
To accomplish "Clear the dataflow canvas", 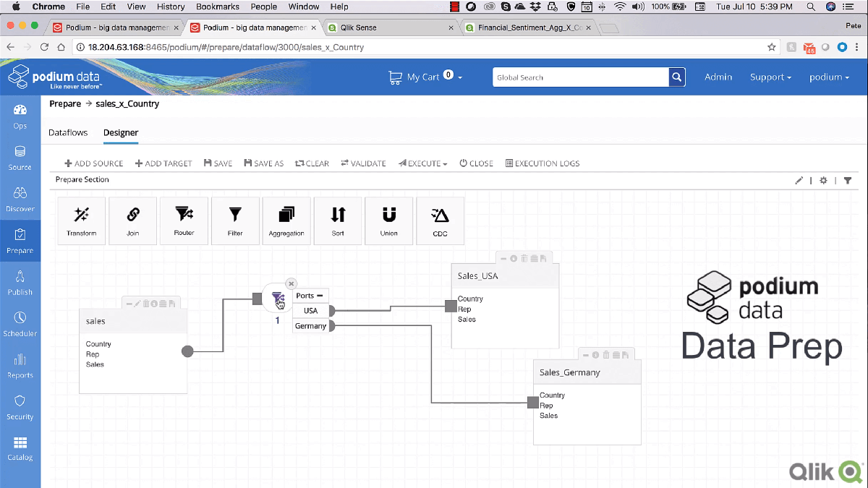I will (312, 163).
